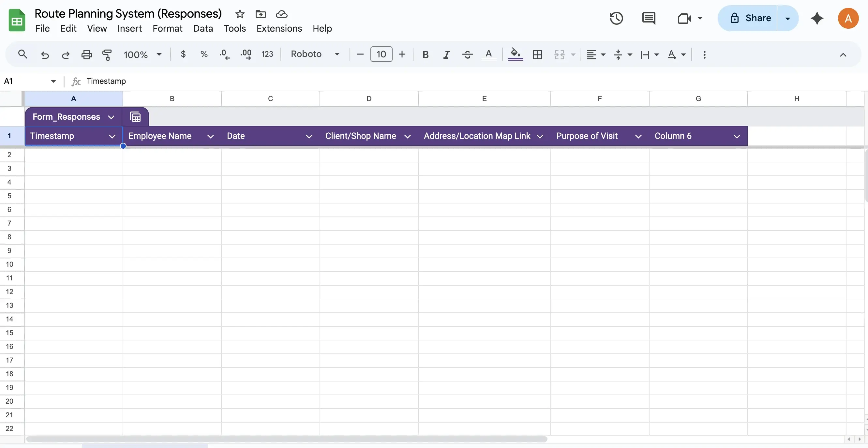Format selection as percent
The image size is (868, 448).
[203, 54]
